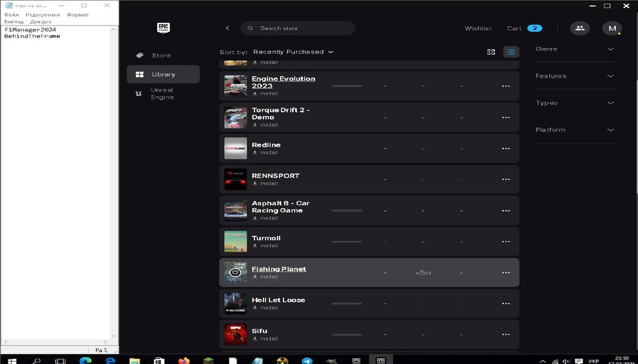638x364 pixels.
Task: Show hidden system tray icons
Action: click(543, 361)
